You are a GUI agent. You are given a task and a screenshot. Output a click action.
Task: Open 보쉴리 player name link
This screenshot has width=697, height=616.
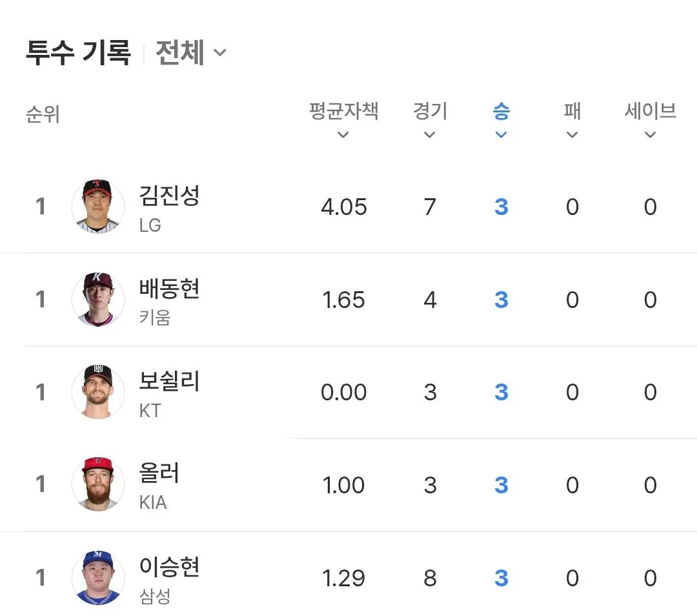169,381
